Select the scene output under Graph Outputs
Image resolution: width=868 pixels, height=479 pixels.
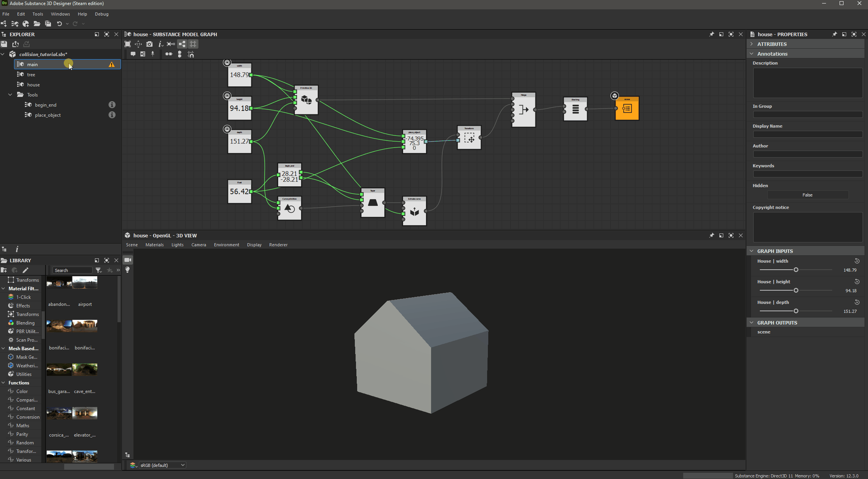point(764,332)
